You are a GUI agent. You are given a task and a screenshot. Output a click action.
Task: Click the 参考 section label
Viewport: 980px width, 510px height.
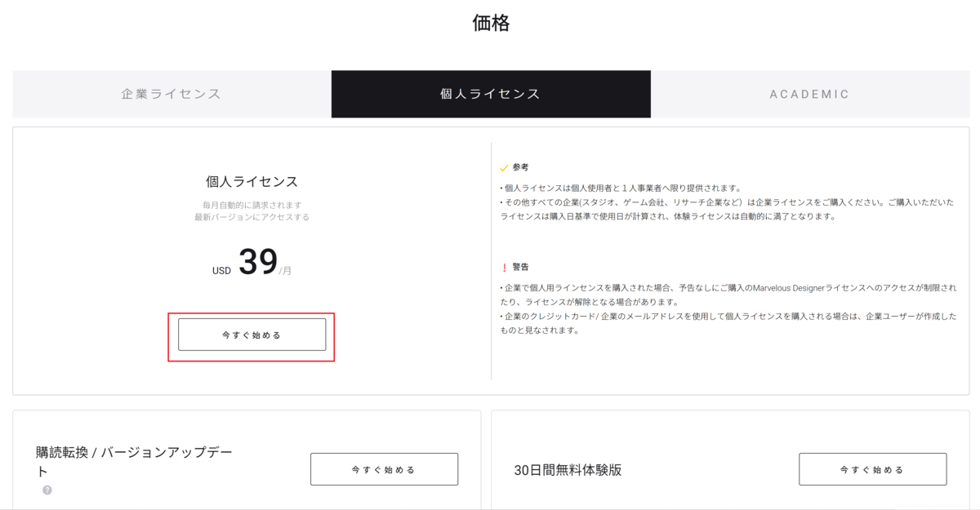click(521, 167)
